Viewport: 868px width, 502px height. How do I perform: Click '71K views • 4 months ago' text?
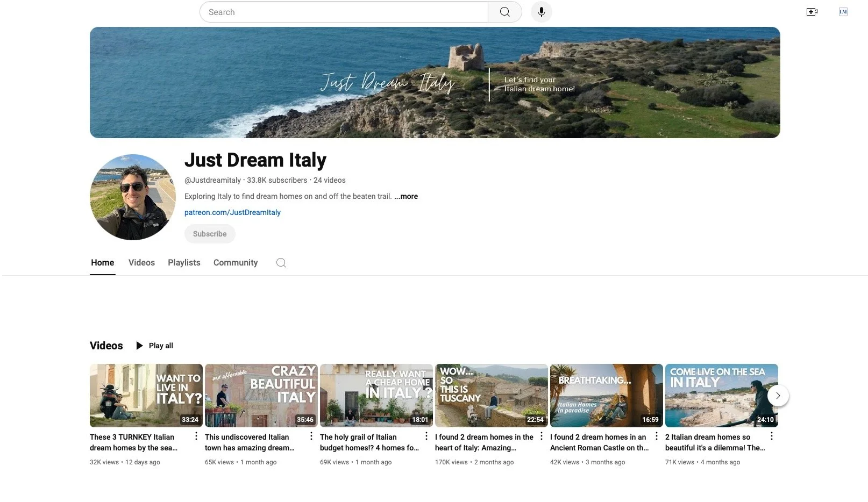click(x=702, y=462)
